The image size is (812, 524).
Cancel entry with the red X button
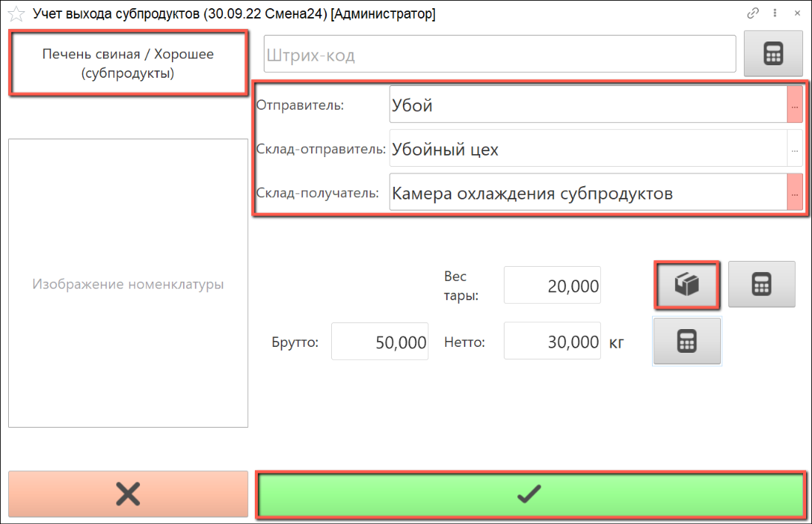pos(128,494)
